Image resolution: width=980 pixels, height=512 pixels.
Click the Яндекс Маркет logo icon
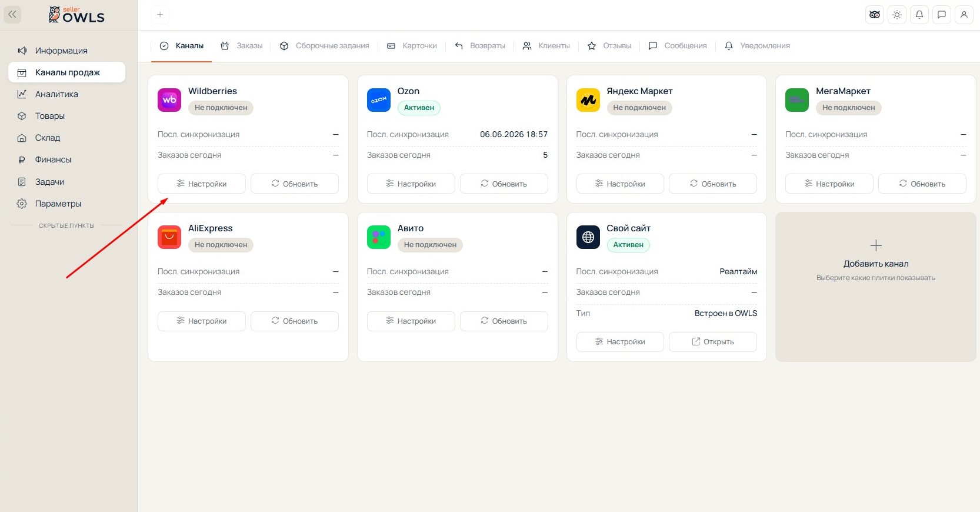[588, 100]
